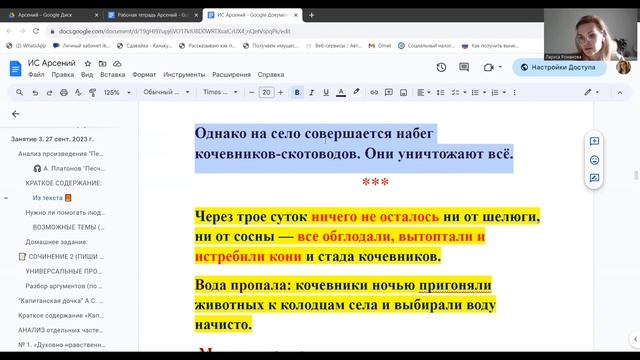Hide the menus with the chevron
The height and width of the screenshot is (360, 640).
point(620,93)
